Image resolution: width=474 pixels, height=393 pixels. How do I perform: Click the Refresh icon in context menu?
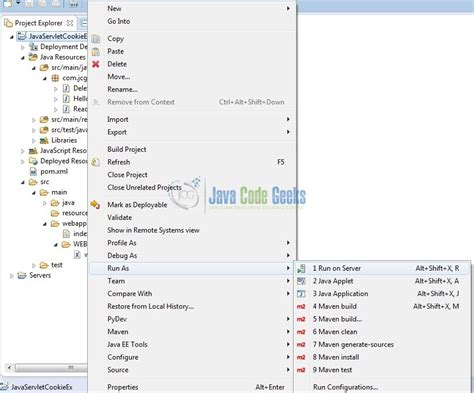96,162
